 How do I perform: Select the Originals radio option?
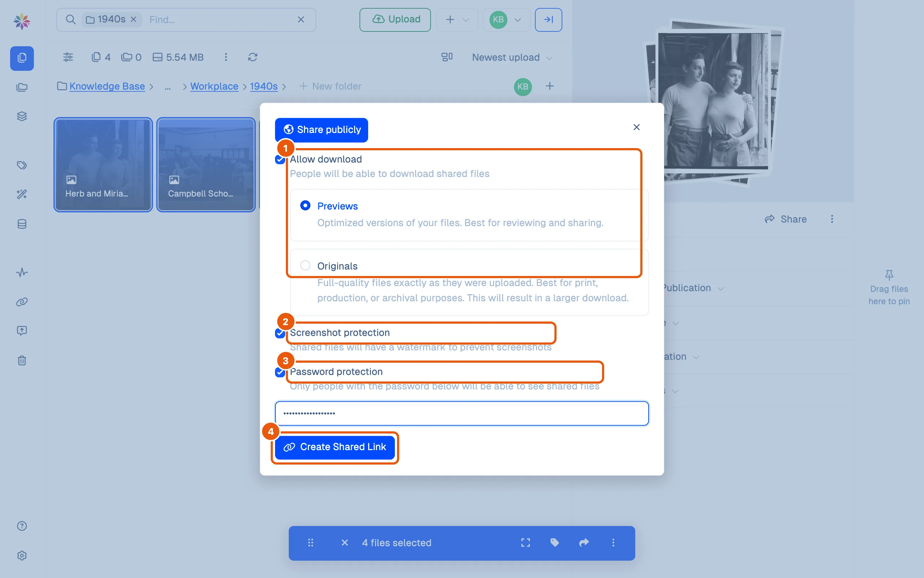tap(305, 265)
